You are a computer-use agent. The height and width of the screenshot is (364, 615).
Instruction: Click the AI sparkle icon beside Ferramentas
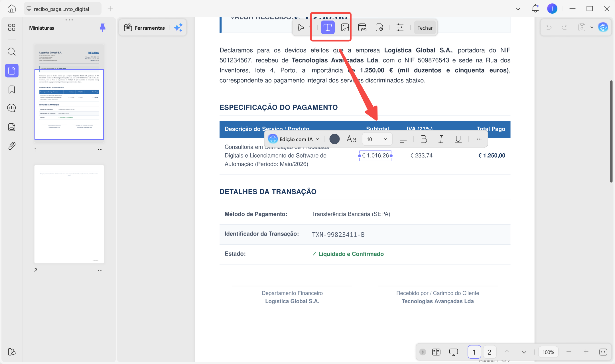pos(178,28)
